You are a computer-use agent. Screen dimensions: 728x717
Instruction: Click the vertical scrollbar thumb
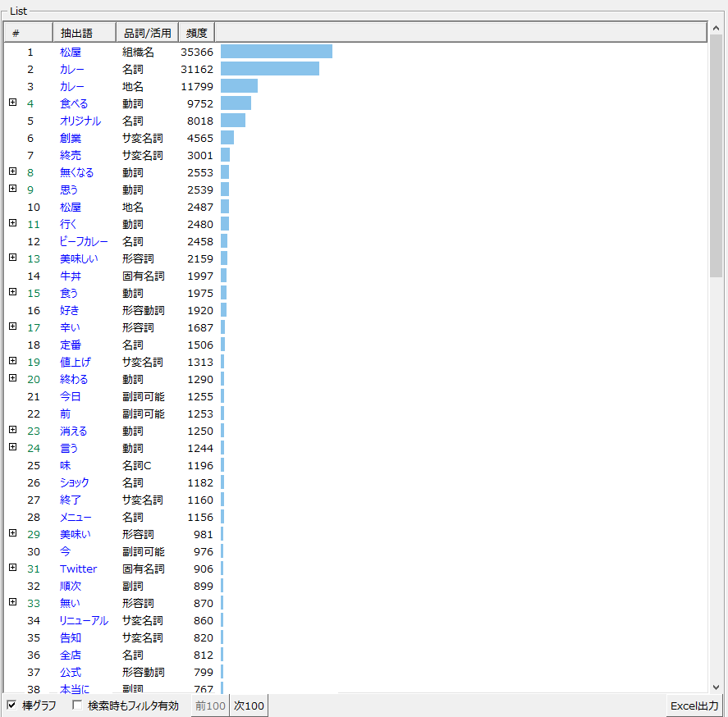[x=716, y=156]
